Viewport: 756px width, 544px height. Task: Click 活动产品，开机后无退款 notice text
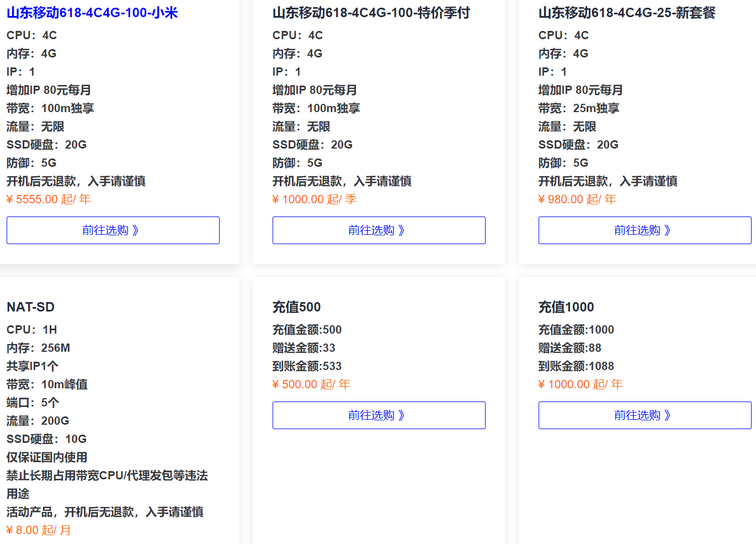[x=105, y=512]
